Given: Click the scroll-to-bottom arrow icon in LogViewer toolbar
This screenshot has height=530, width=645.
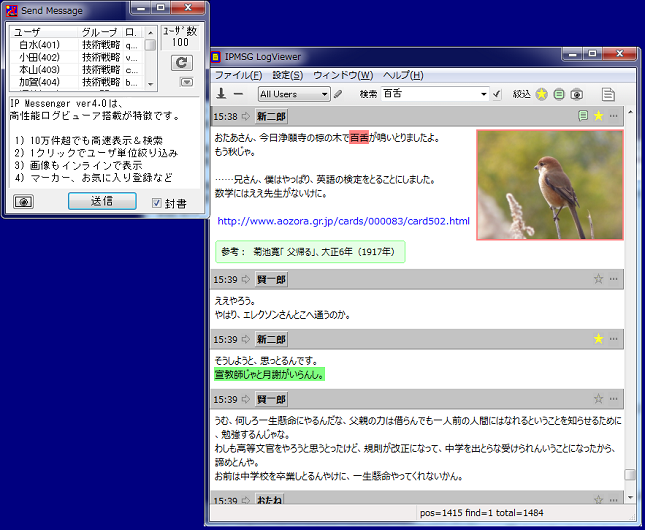Looking at the screenshot, I should 221,93.
